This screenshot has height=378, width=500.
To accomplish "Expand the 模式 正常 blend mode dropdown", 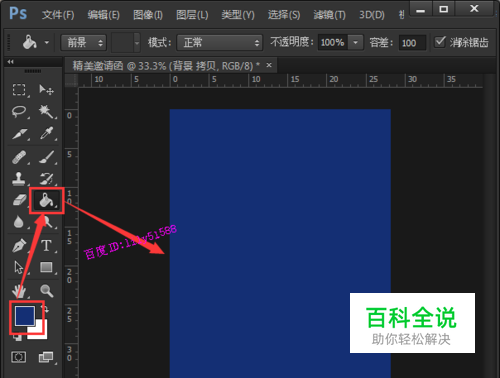I will click(x=219, y=43).
